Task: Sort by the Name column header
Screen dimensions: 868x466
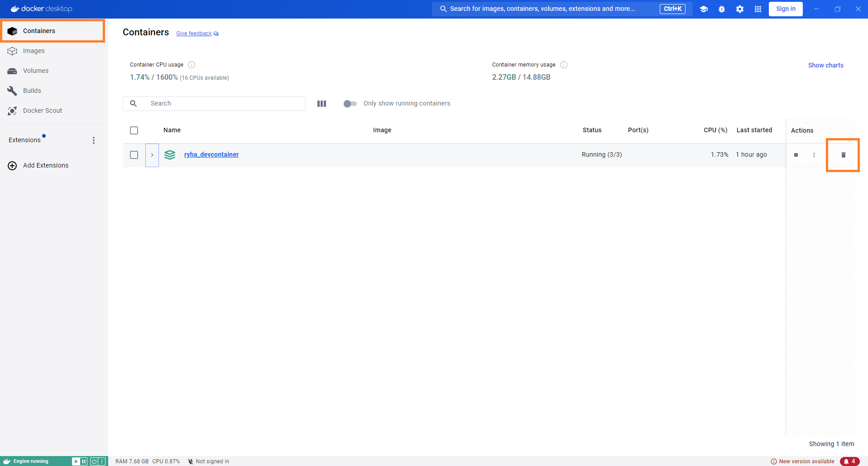Action: tap(172, 130)
